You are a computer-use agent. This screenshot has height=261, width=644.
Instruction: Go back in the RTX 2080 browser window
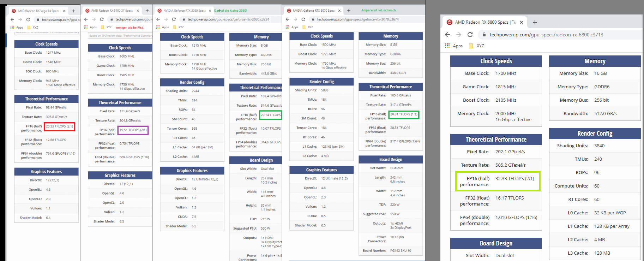tap(158, 19)
